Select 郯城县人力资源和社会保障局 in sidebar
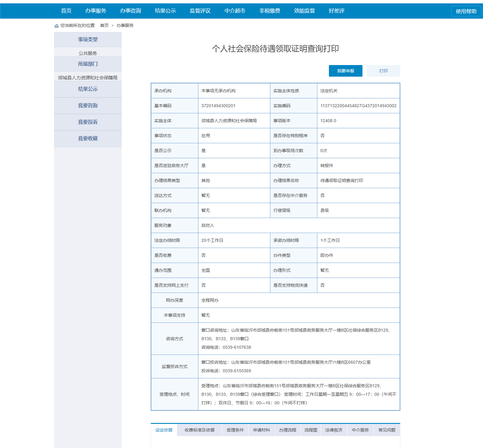The width and height of the screenshot is (483, 448). (88, 78)
